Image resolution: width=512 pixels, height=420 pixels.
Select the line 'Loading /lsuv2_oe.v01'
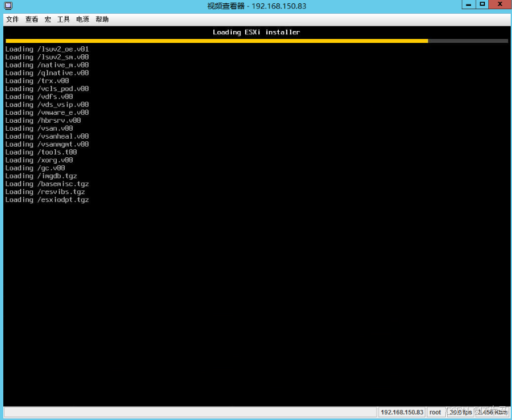click(x=47, y=49)
